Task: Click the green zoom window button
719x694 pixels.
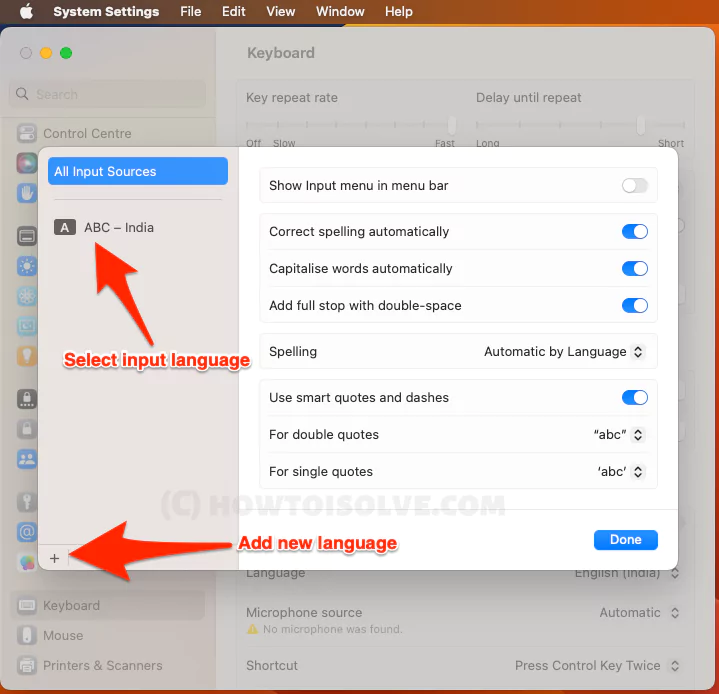Action: click(x=66, y=53)
